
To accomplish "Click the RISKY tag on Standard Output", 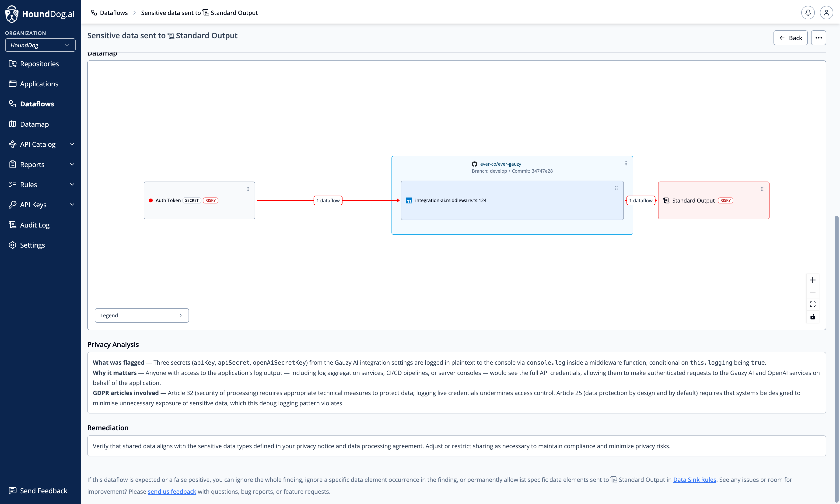I will tap(726, 200).
